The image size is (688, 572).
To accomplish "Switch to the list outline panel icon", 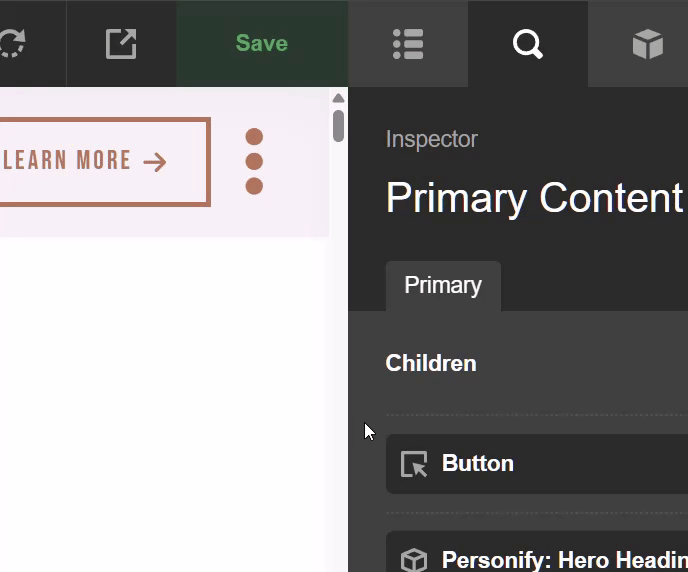I will [x=408, y=44].
